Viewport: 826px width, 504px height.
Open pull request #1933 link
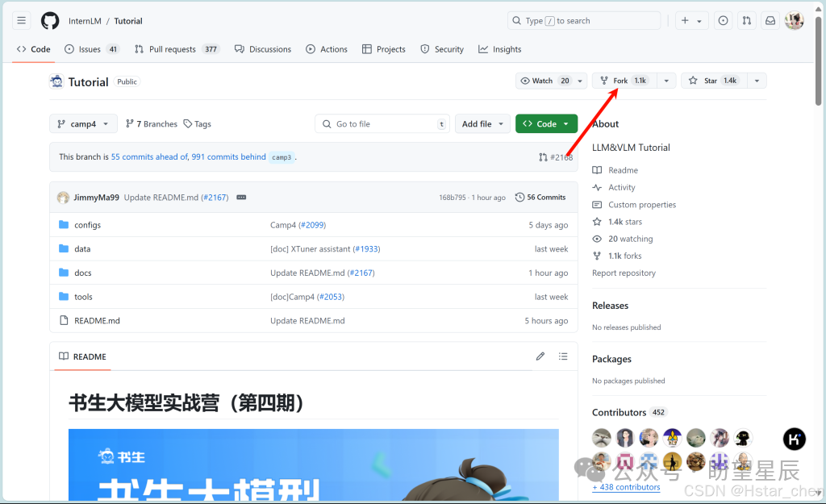pyautogui.click(x=366, y=248)
